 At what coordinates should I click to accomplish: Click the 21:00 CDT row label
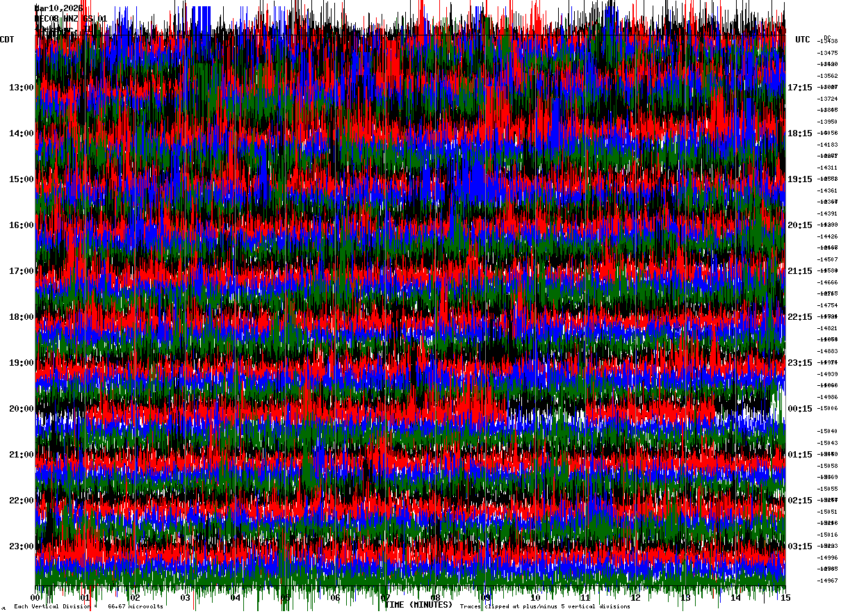click(22, 455)
